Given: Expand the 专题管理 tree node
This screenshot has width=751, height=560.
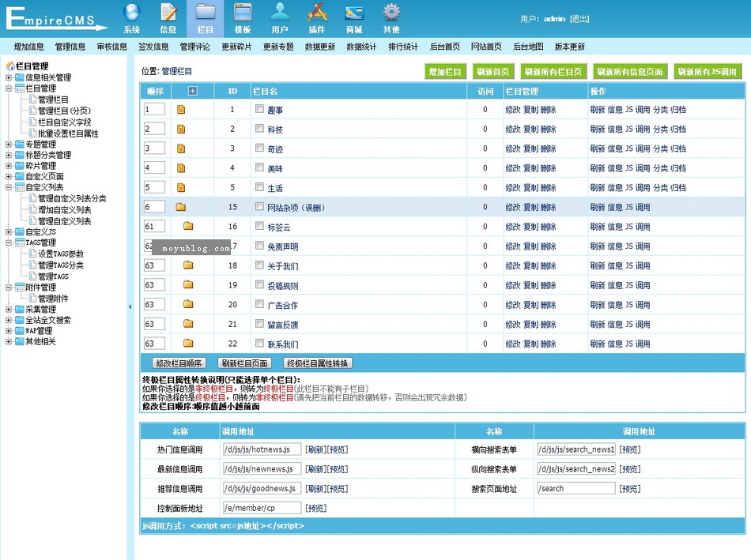Looking at the screenshot, I should 8,144.
